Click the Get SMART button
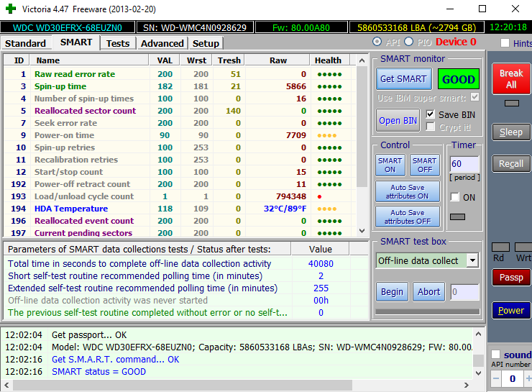The image size is (532, 392). click(403, 78)
